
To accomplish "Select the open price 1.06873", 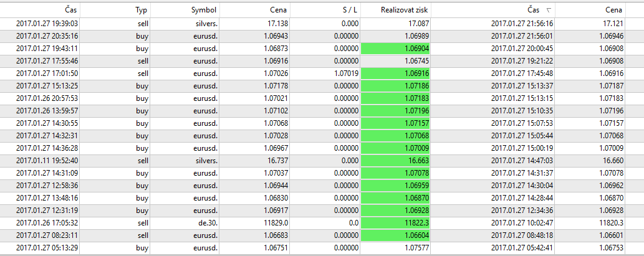I will click(x=276, y=49).
